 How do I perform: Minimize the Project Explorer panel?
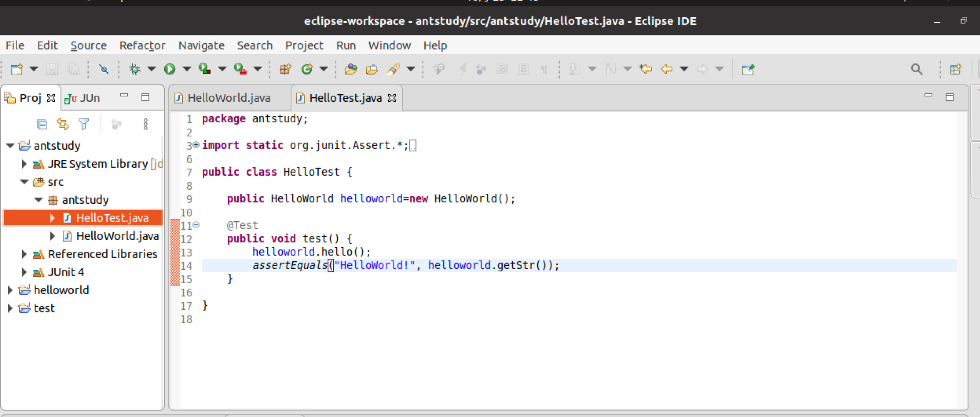124,95
